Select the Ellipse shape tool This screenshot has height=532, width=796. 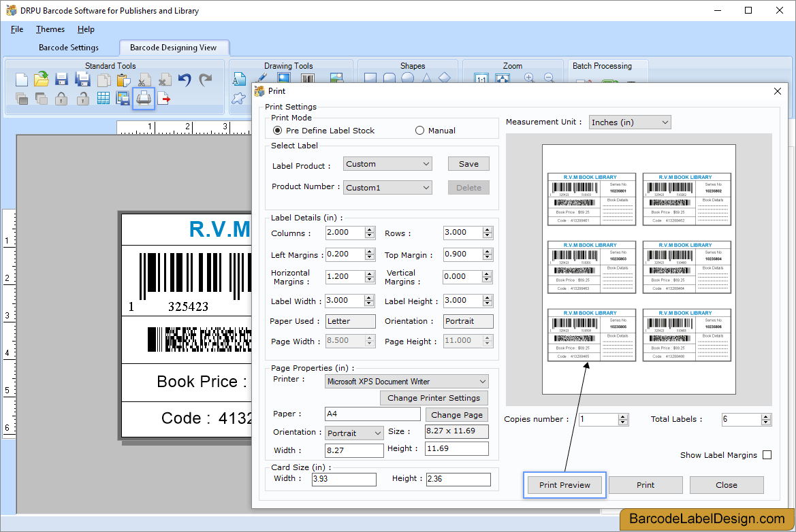pyautogui.click(x=409, y=78)
